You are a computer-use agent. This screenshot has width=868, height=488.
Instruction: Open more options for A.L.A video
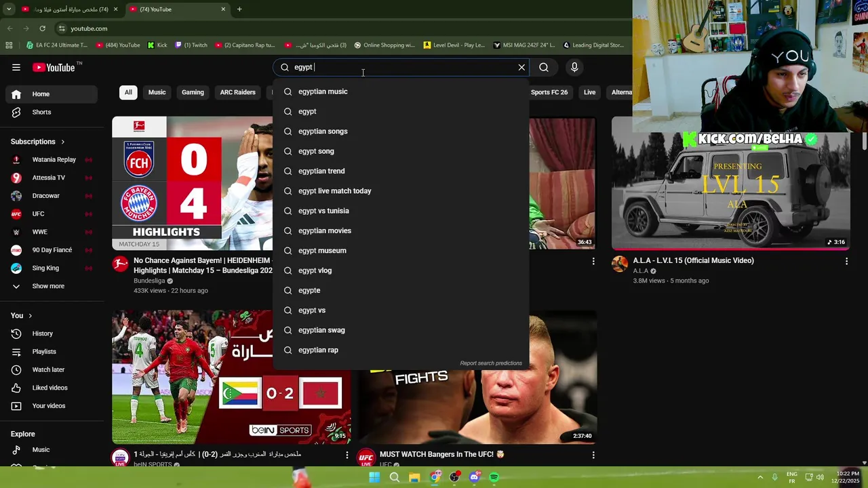846,261
